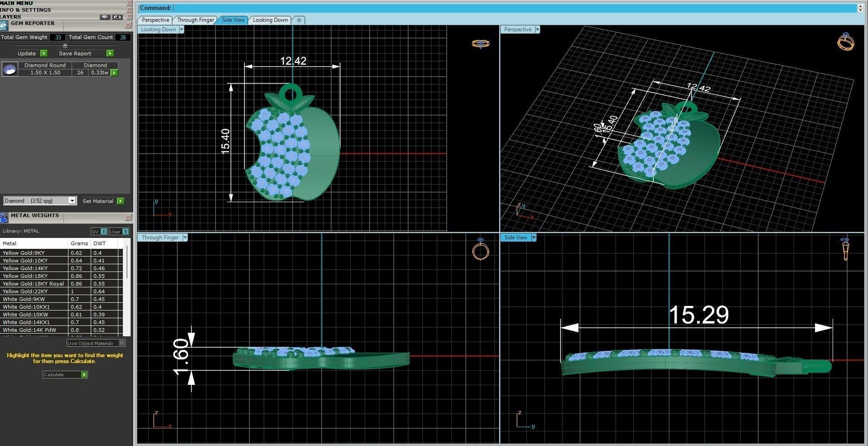The width and height of the screenshot is (868, 446).
Task: Click the Update button
Action: [27, 53]
